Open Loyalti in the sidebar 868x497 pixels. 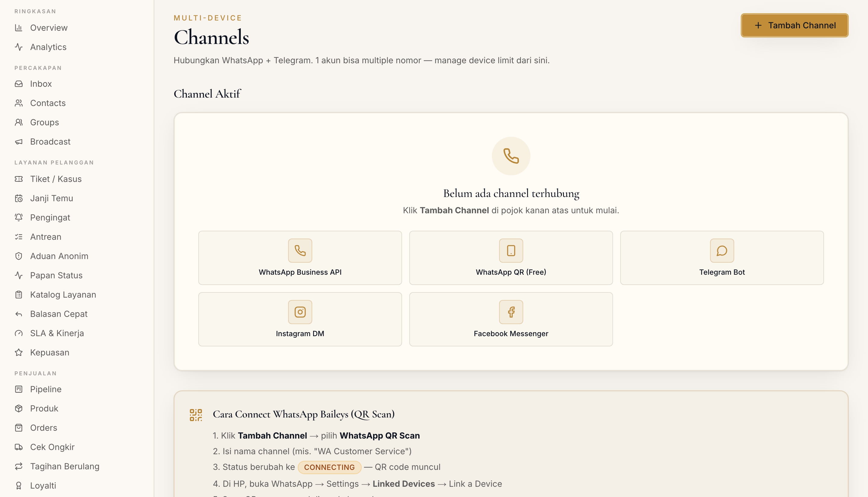coord(77,486)
